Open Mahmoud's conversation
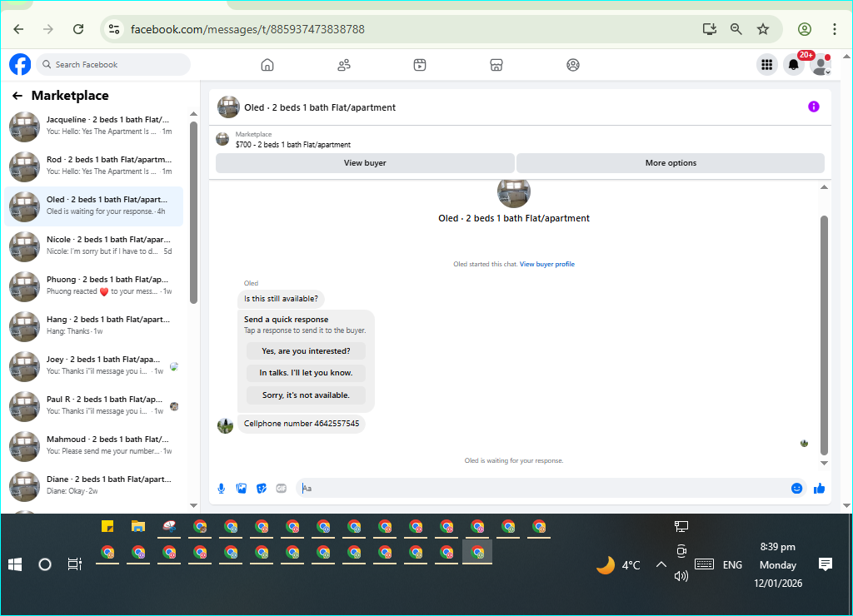 click(x=93, y=446)
